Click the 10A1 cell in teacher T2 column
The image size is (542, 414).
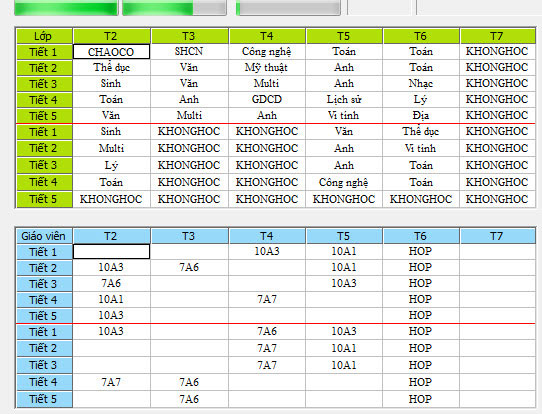pyautogui.click(x=111, y=299)
